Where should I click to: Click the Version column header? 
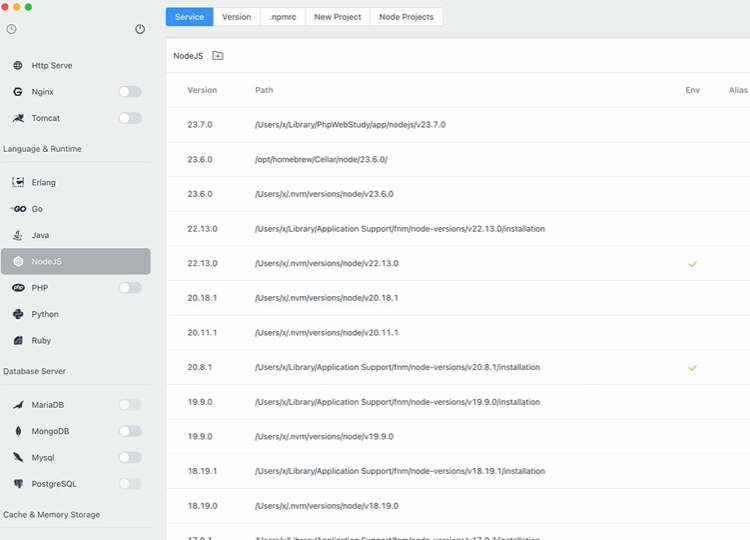click(x=202, y=90)
